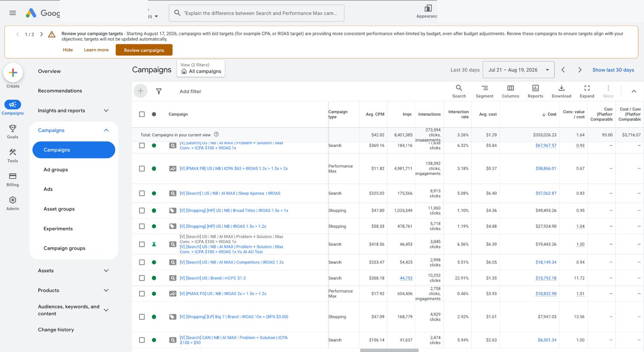
Task: Click the round plus button beside filter
Action: (x=140, y=91)
